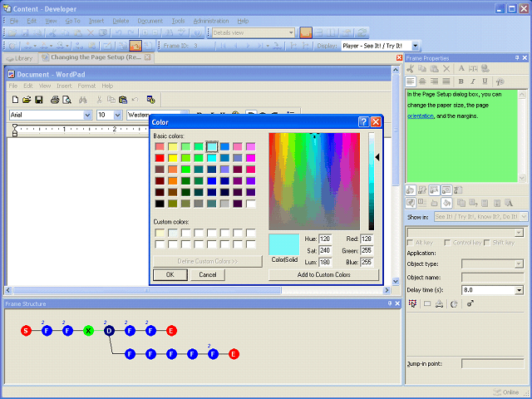
Task: Open the Font name dropdown showing Arial
Action: (x=87, y=115)
